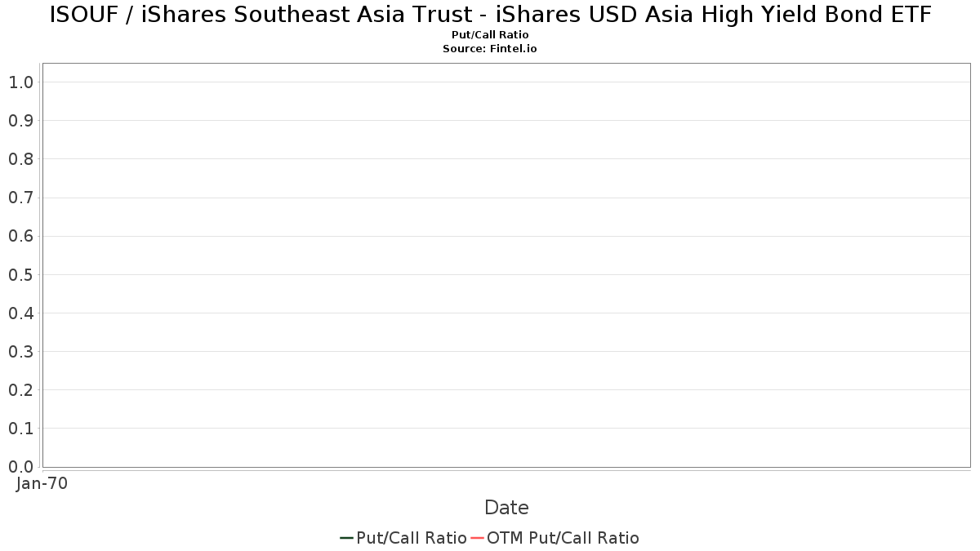980x551 pixels.
Task: Click the 0.4 y-axis label
Action: pos(20,313)
